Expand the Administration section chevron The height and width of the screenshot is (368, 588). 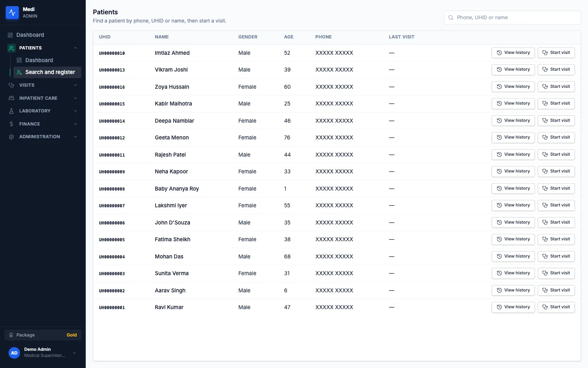(76, 137)
